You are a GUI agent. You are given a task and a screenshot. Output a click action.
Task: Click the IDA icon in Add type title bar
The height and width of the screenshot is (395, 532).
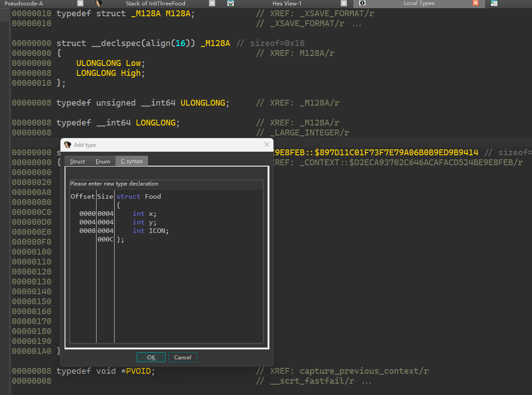68,145
